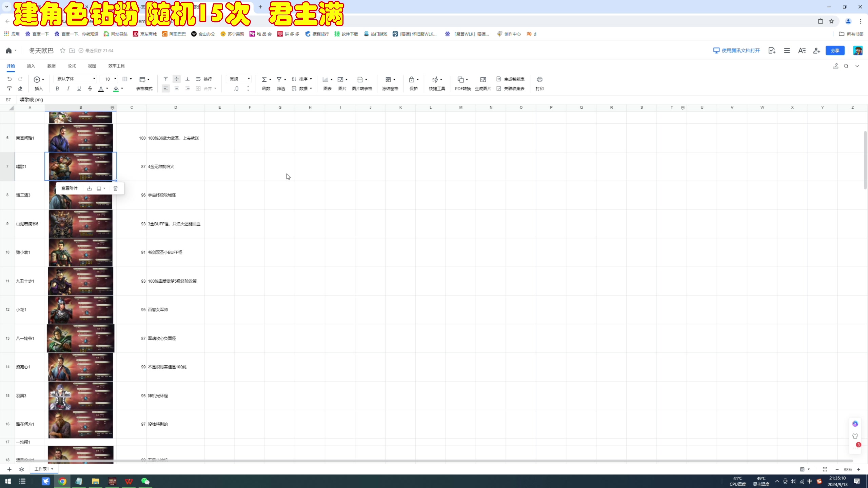Image resolution: width=868 pixels, height=488 pixels.
Task: Open the 常规 number format dropdown
Action: tap(239, 79)
